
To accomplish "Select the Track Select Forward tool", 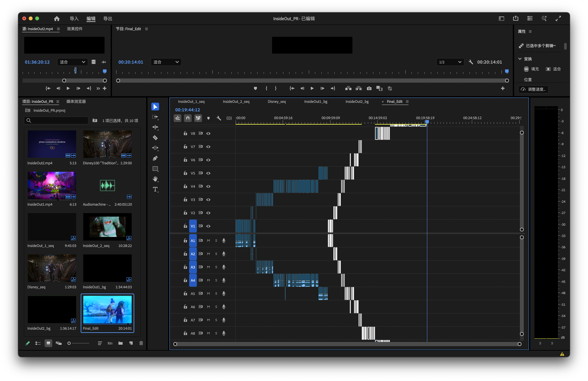I will pos(155,117).
